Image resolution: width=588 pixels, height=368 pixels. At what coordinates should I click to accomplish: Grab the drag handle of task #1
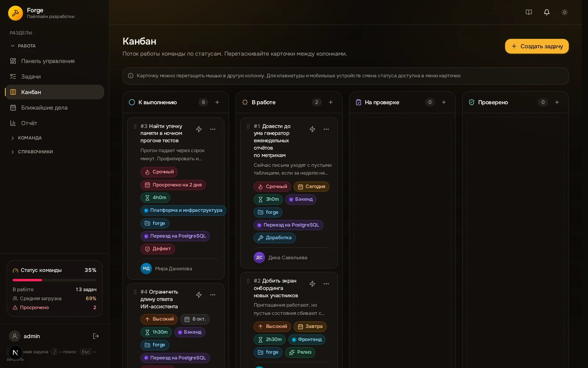248,126
